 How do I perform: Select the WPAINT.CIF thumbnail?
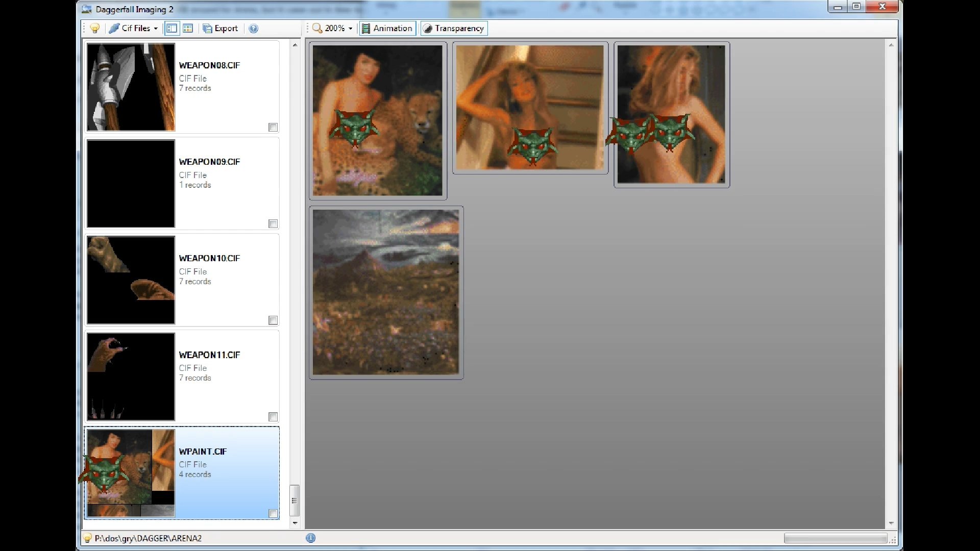pyautogui.click(x=131, y=473)
